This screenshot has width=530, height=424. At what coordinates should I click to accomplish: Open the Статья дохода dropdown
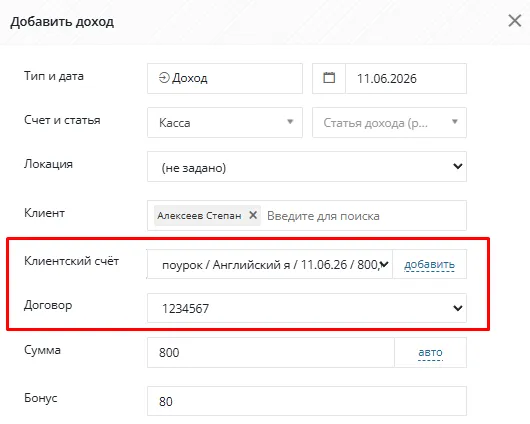click(389, 122)
